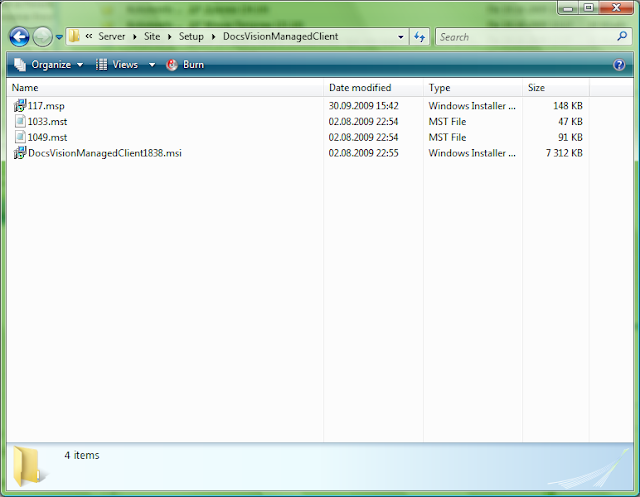Expand the arrow after Server breadcrumb
This screenshot has width=640, height=497.
coord(135,37)
